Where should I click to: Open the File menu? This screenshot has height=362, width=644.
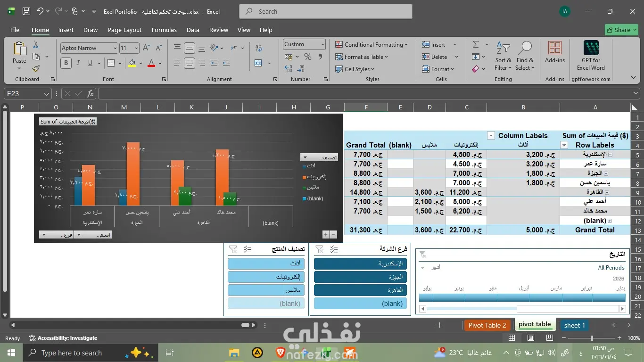coord(15,30)
